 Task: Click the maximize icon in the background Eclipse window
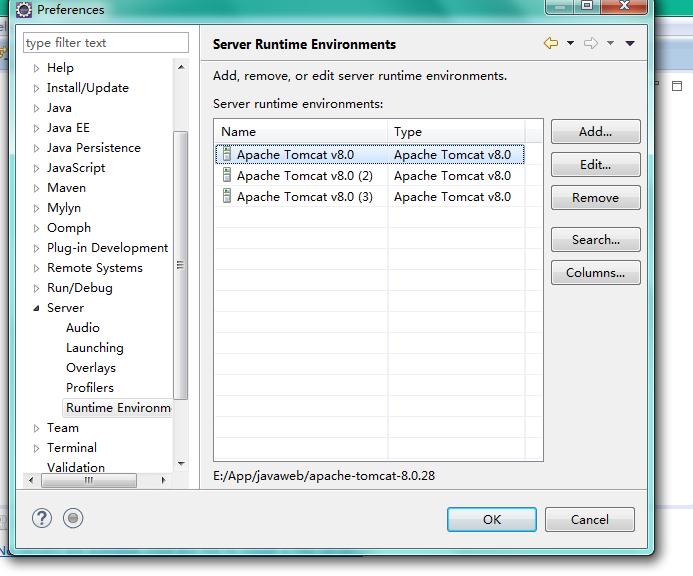677,86
